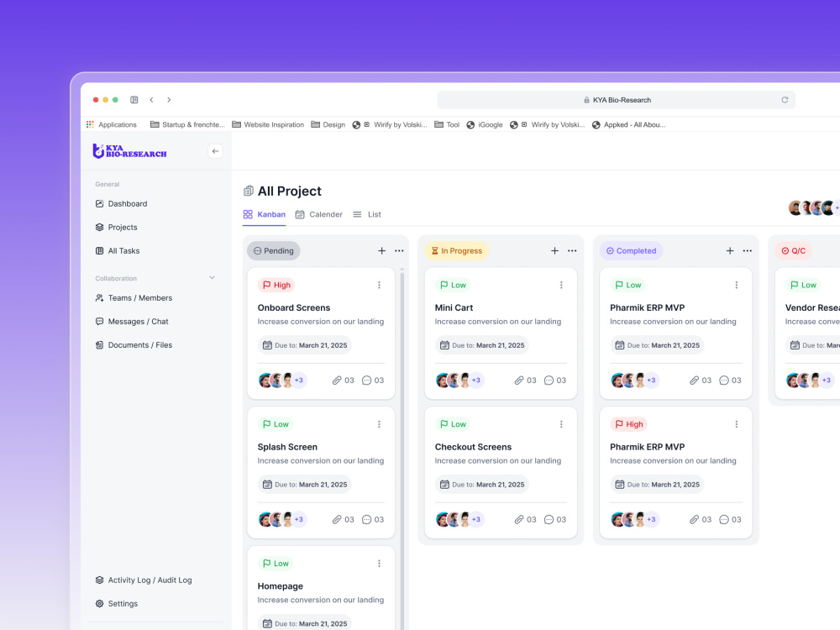
Task: Collapse the Collaboration section chevron
Action: [213, 277]
